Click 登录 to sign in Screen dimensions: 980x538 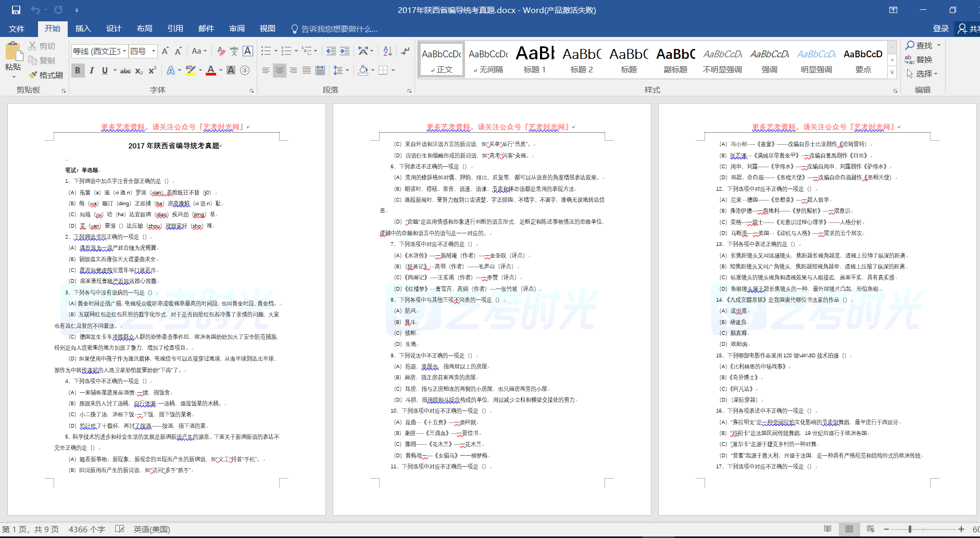(940, 29)
